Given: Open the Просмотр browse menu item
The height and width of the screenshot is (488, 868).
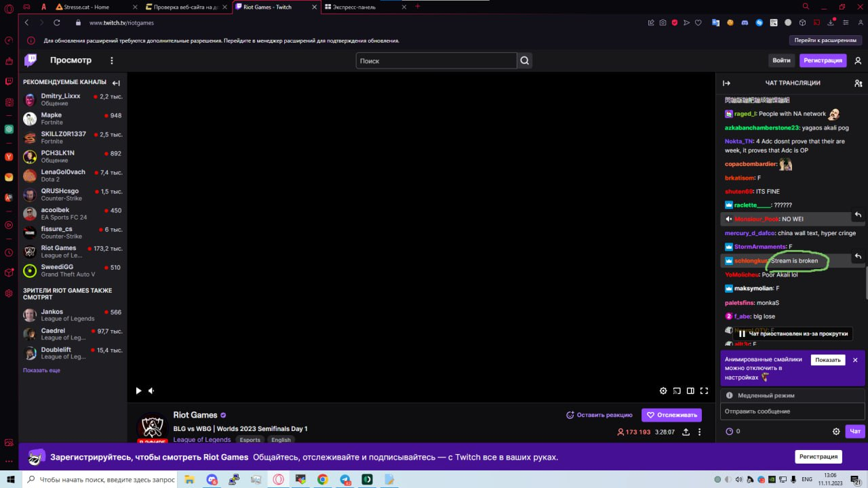Looking at the screenshot, I should [x=71, y=60].
